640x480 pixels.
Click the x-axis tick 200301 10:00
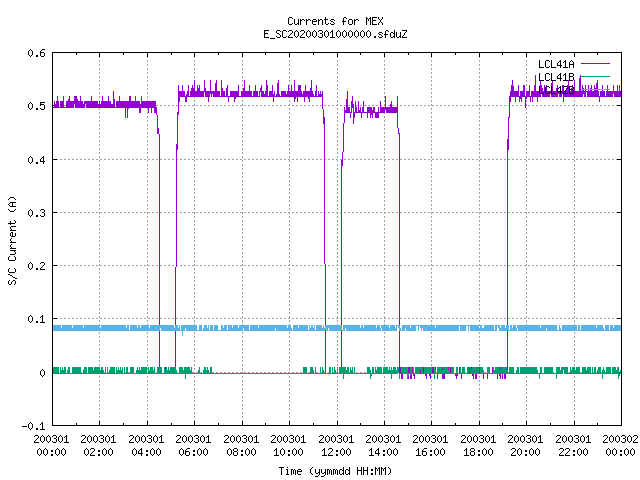(288, 446)
